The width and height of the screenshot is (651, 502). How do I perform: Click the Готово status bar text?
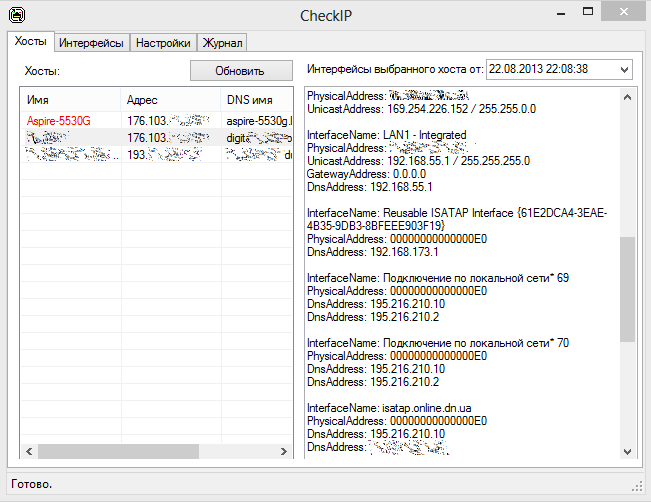[32, 484]
